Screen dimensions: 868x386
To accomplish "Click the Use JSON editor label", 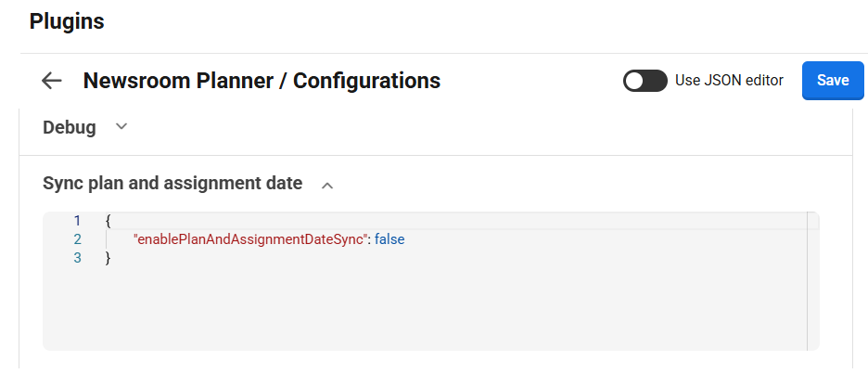I will click(729, 81).
